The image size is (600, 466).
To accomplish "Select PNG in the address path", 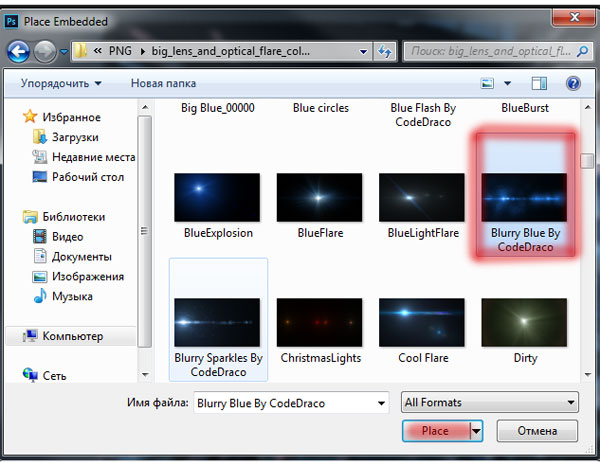I will pyautogui.click(x=120, y=51).
